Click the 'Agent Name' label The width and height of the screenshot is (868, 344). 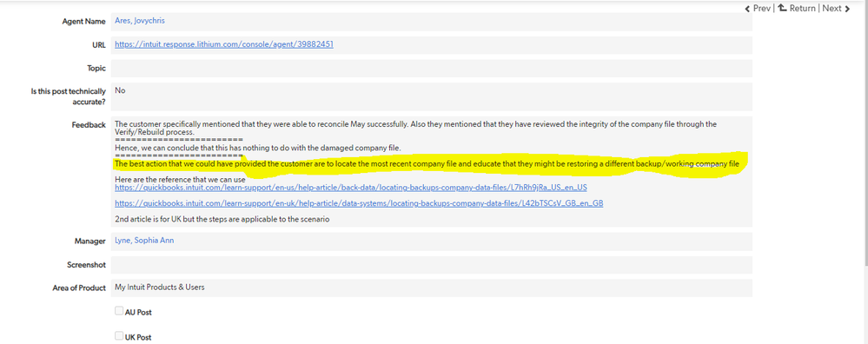pyautogui.click(x=83, y=22)
